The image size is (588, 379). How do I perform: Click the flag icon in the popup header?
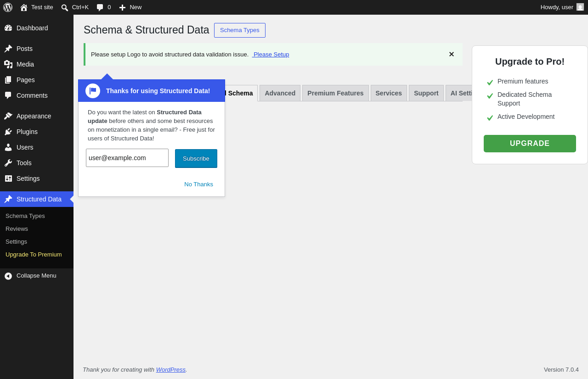coord(93,91)
